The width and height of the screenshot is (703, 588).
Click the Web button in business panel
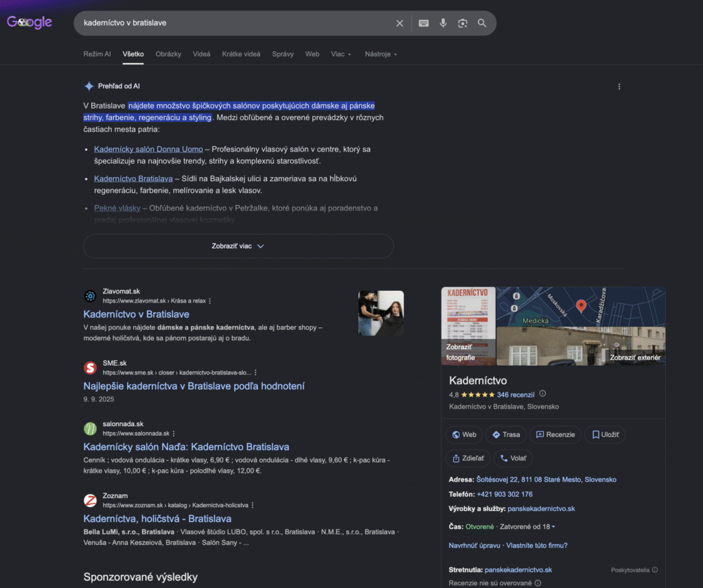tap(464, 435)
